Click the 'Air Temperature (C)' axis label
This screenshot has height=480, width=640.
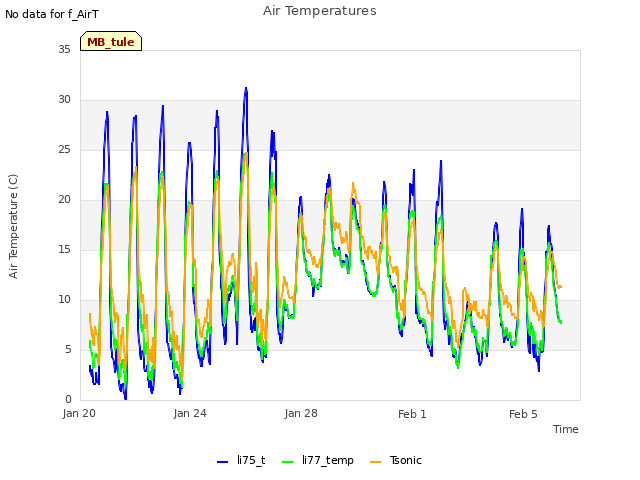click(13, 227)
